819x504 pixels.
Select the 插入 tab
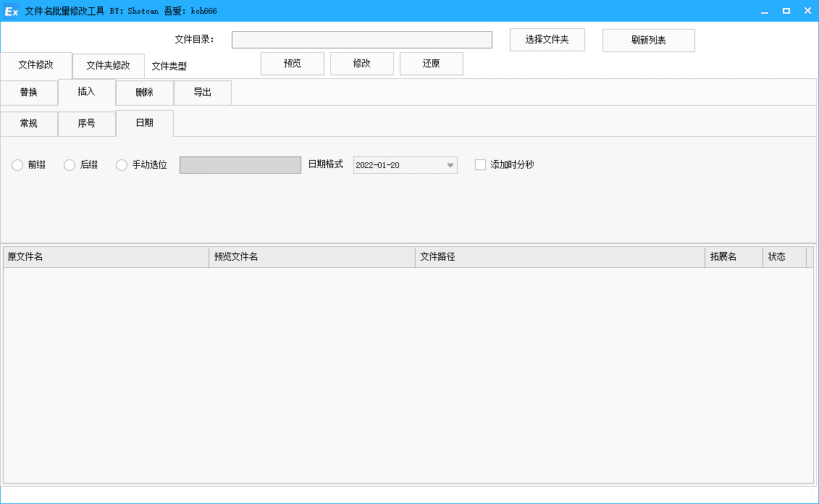point(87,92)
